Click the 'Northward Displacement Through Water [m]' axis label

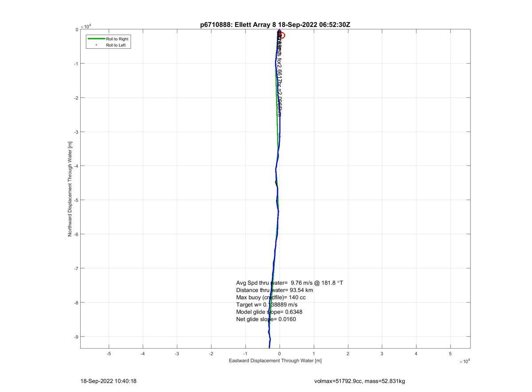(70, 189)
